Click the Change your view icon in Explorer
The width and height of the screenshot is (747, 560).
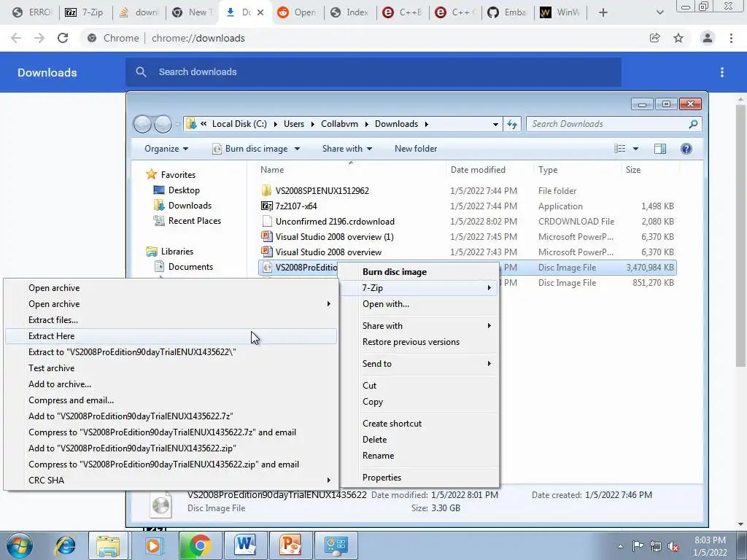620,149
